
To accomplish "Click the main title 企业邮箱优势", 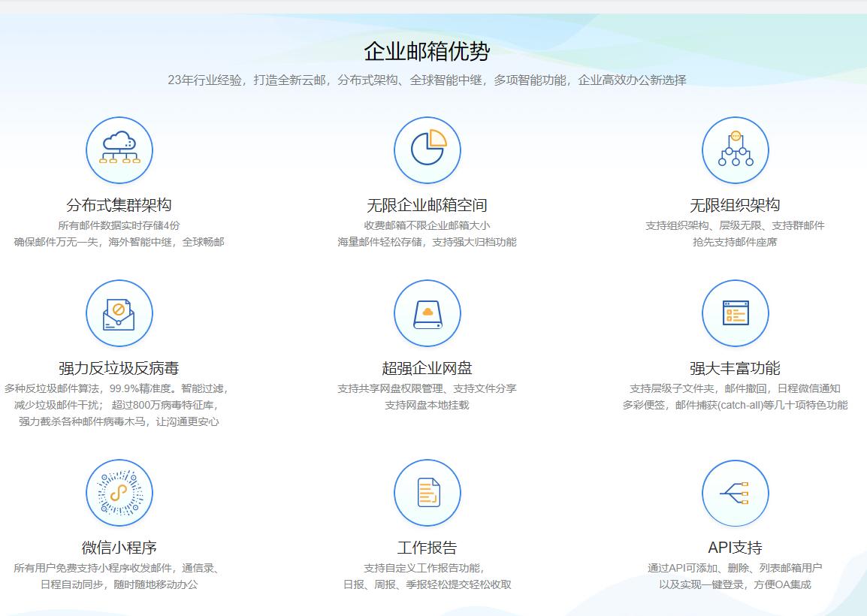I will point(427,51).
